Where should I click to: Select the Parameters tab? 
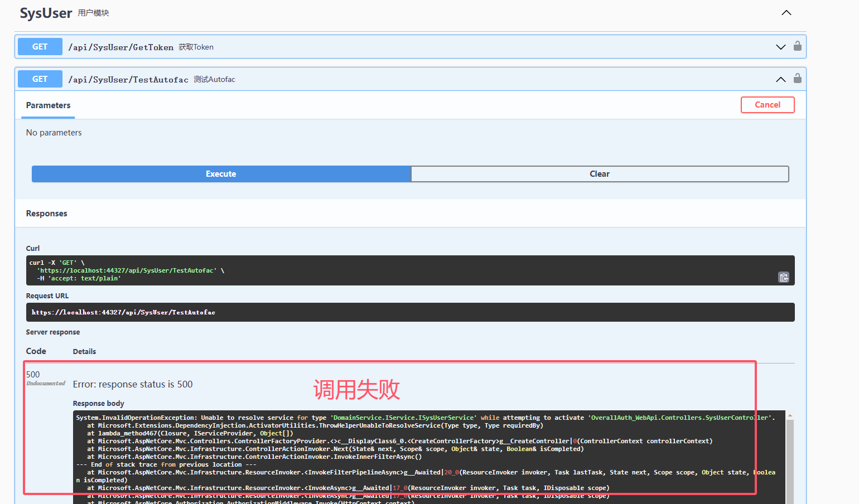(x=48, y=105)
